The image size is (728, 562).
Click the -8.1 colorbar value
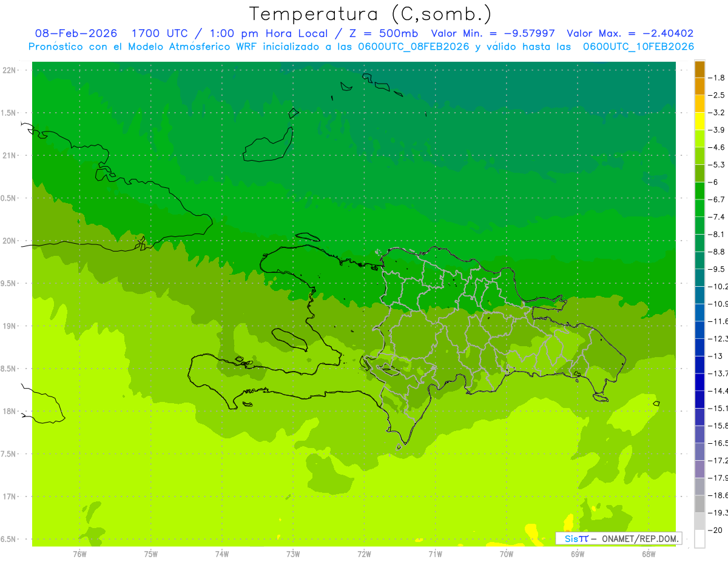tap(716, 234)
